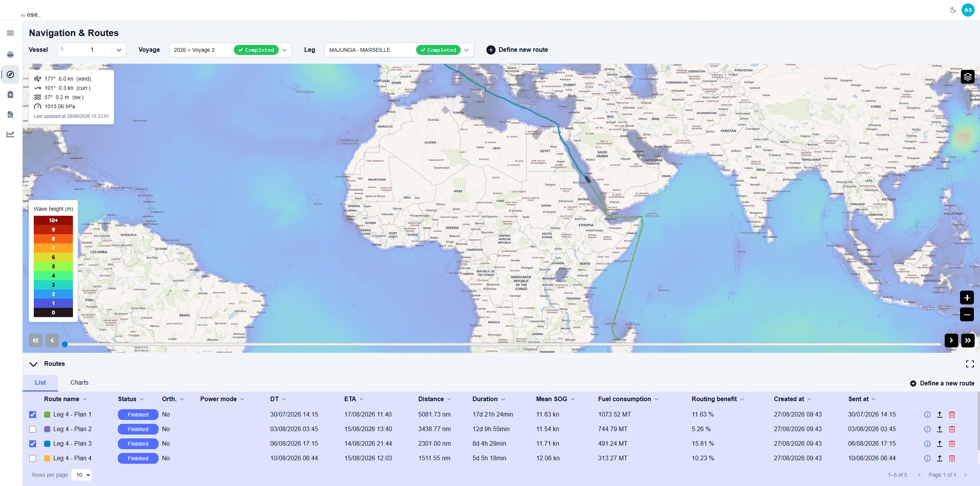980x486 pixels.
Task: Sort by Routing benefit column
Action: coord(718,399)
